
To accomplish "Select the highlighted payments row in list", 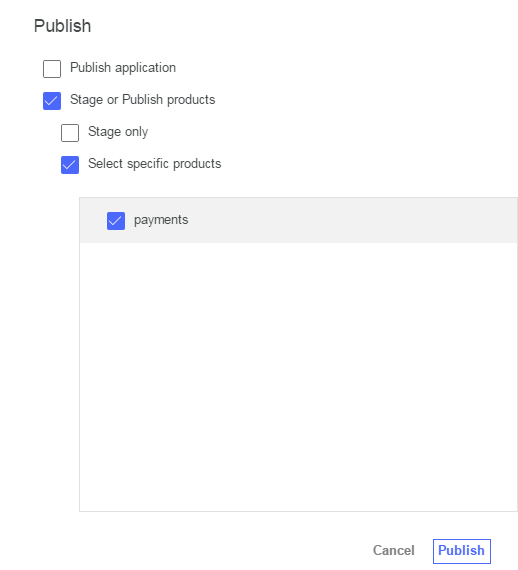I will point(298,221).
